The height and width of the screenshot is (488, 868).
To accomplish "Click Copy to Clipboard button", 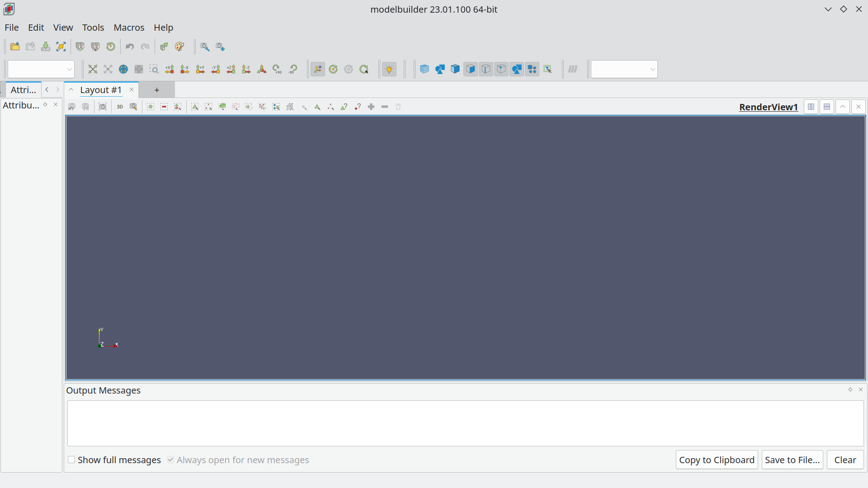I will [x=717, y=460].
